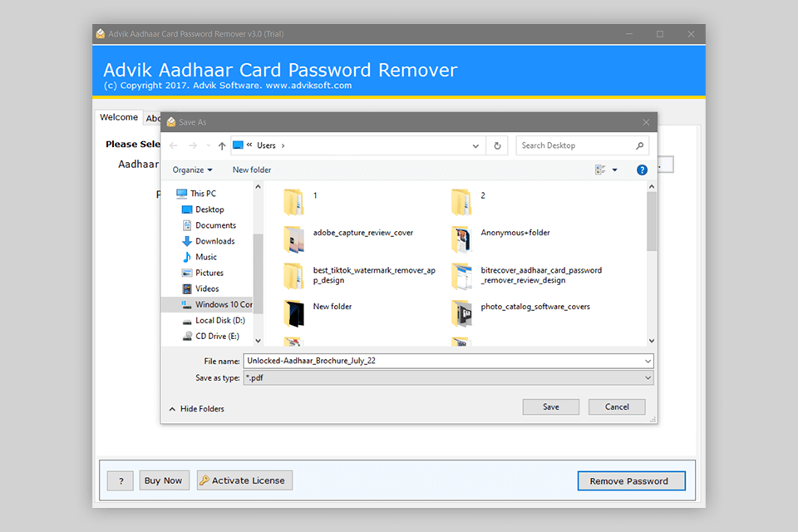The image size is (798, 532).
Task: Click the back arrow in Save As dialog
Action: click(174, 145)
